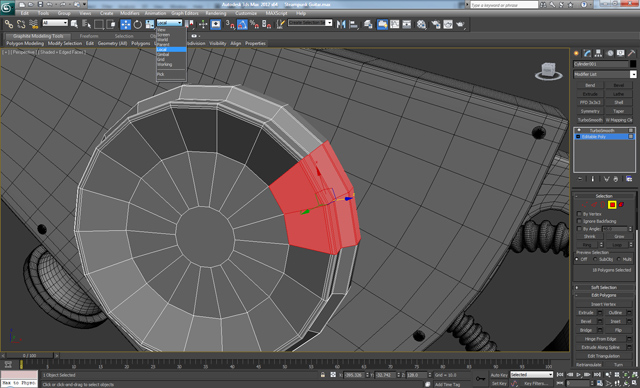This screenshot has height=388, width=640.
Task: Enable the By Angle checkbox
Action: point(579,228)
